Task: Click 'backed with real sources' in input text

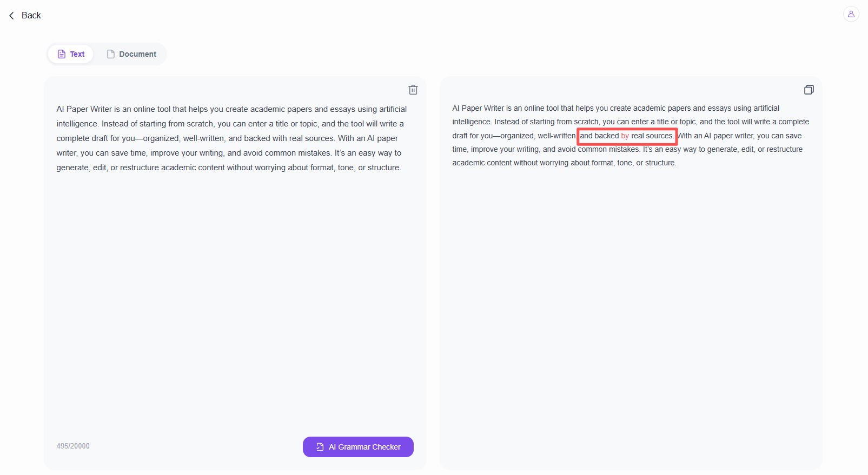Action: coord(289,138)
